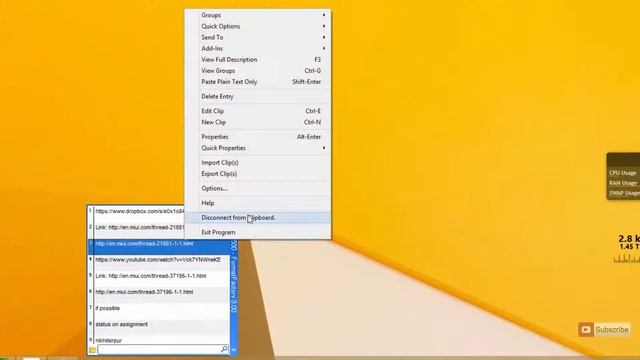
Task: Click the Send To submenu arrow
Action: click(324, 37)
